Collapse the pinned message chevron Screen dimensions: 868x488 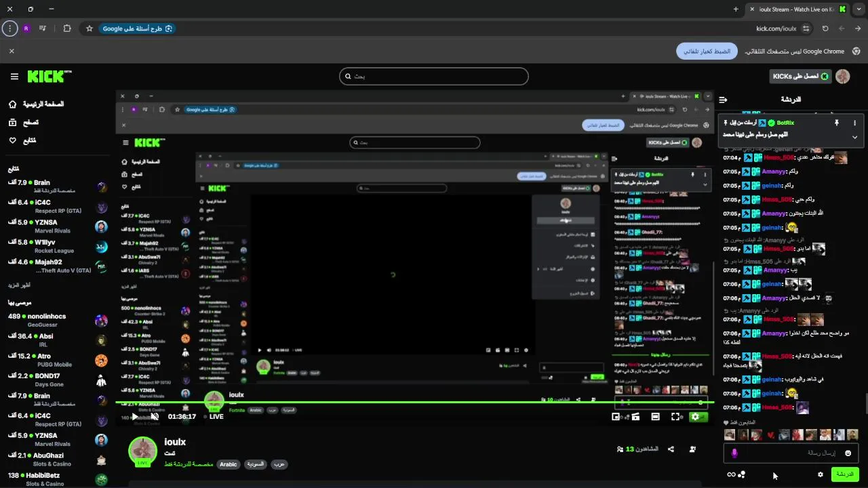854,137
